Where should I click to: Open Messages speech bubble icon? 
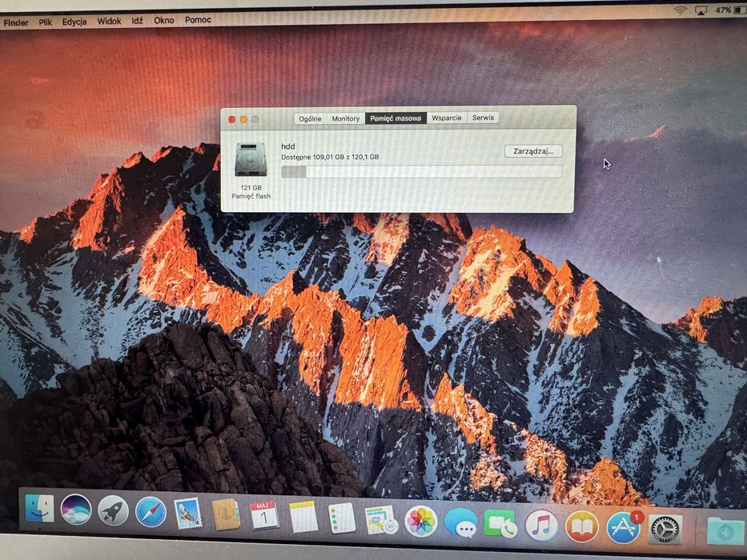[460, 523]
